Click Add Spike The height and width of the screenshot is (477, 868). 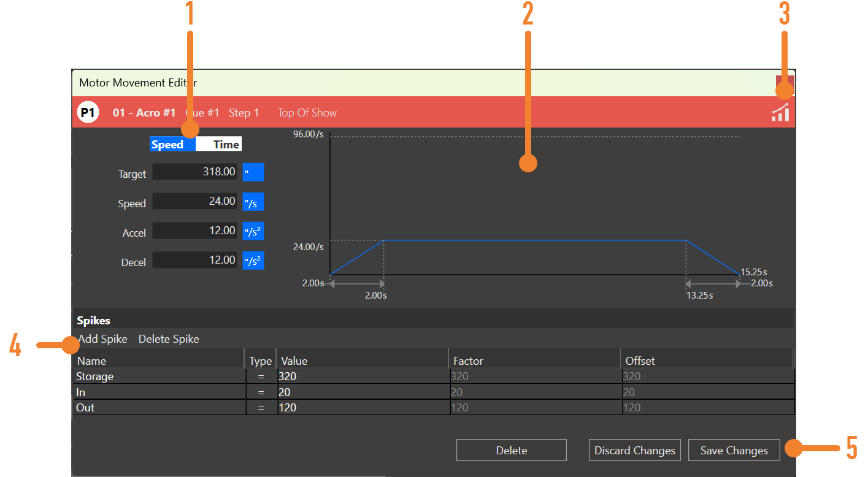[x=103, y=339]
